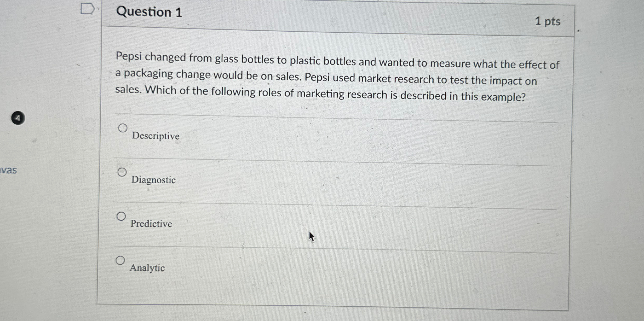Screen dimensions: 644x321
Task: Select the Predictive answer option
Action: pos(121,216)
